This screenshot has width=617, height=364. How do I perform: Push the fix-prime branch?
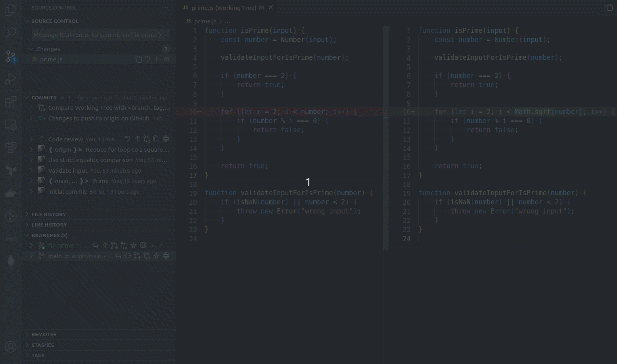pyautogui.click(x=105, y=246)
